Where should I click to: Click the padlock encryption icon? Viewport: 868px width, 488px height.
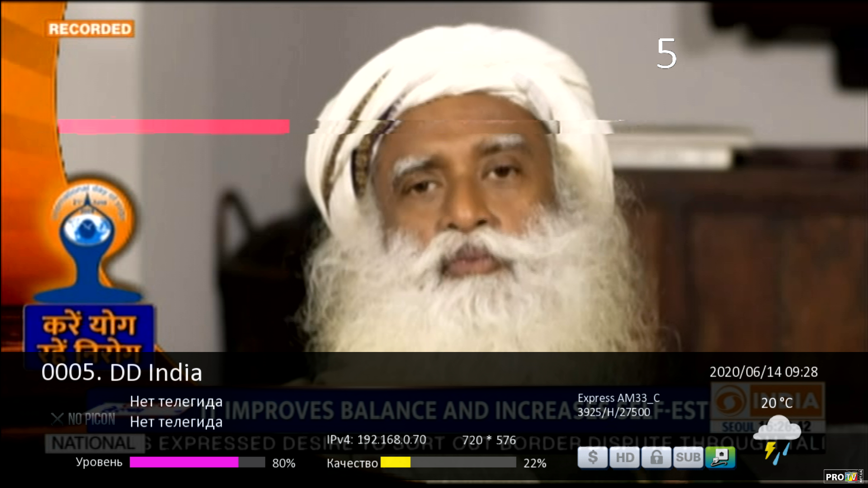pyautogui.click(x=656, y=458)
